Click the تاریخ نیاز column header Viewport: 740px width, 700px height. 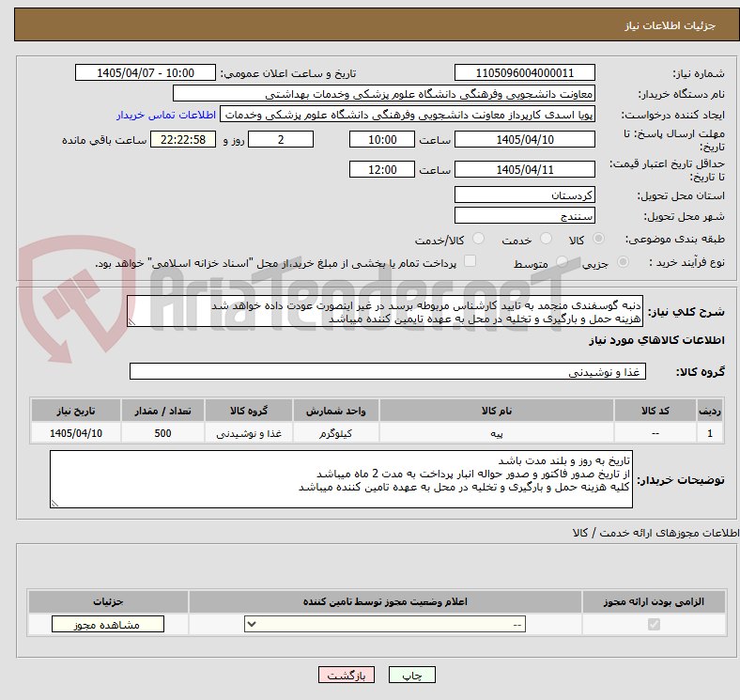click(76, 411)
